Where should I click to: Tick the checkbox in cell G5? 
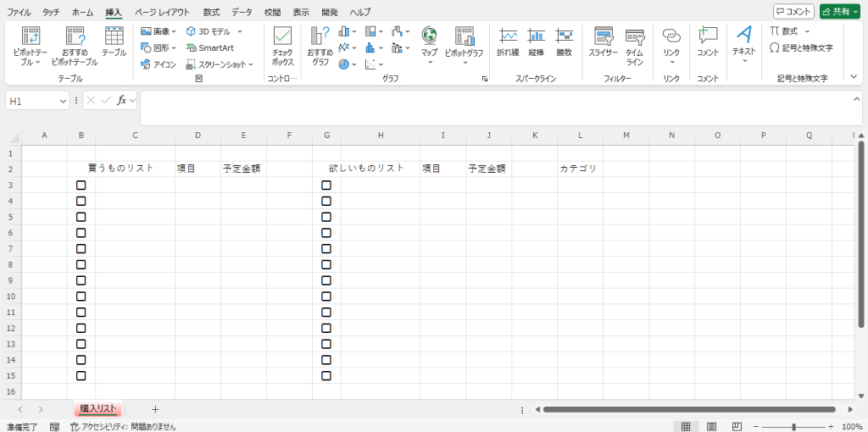326,217
